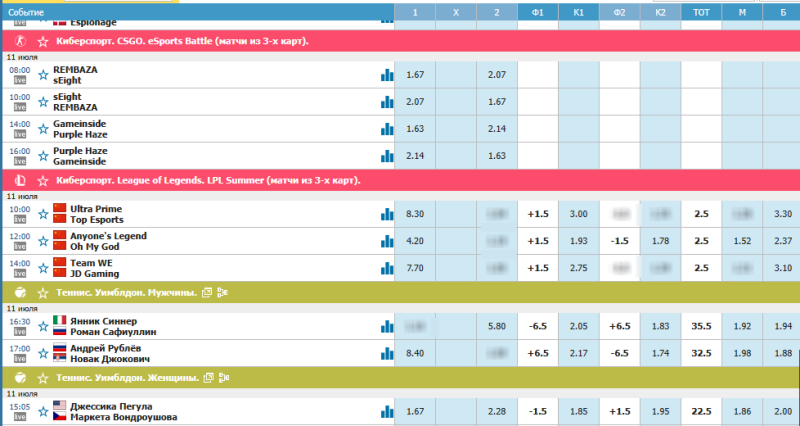Viewport: 800px width, 426px height.
Task: Click the esports icon in the CSGO header
Action: point(19,42)
